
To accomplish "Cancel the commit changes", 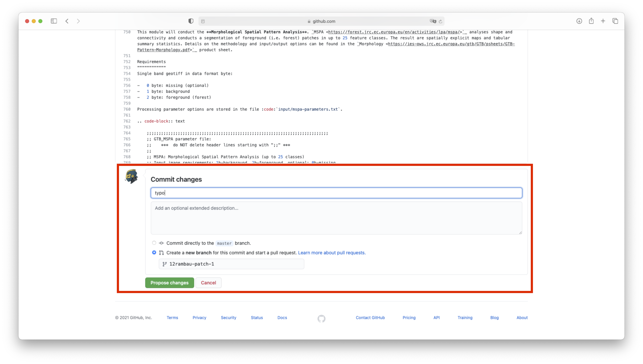I will 208,283.
